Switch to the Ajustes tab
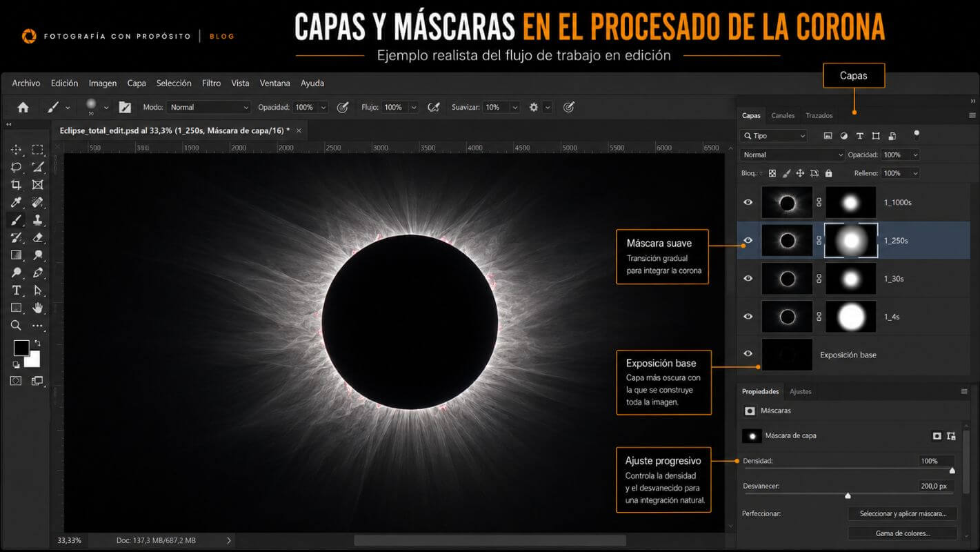Screen dimensions: 980x552 pos(801,391)
